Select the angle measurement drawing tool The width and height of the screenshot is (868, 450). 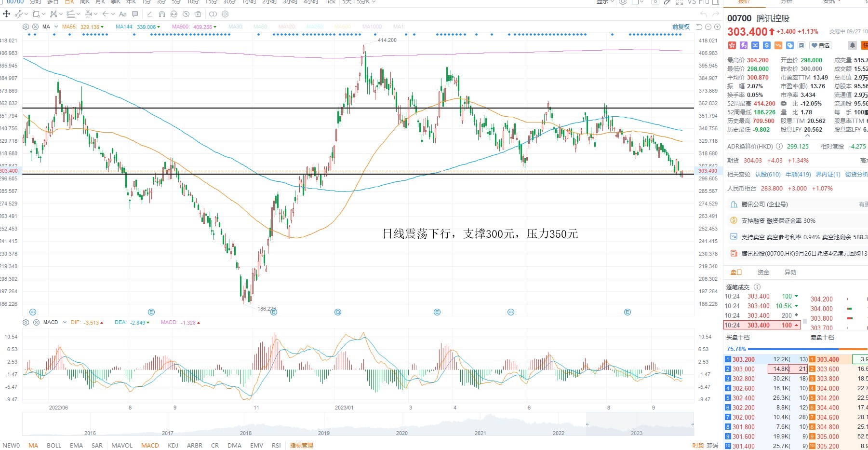(x=149, y=14)
